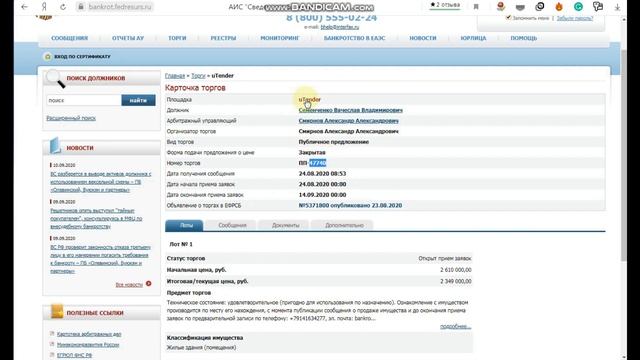Click the golden 'Полезные ссылки' folder icon
640x360 pixels.
click(57, 311)
